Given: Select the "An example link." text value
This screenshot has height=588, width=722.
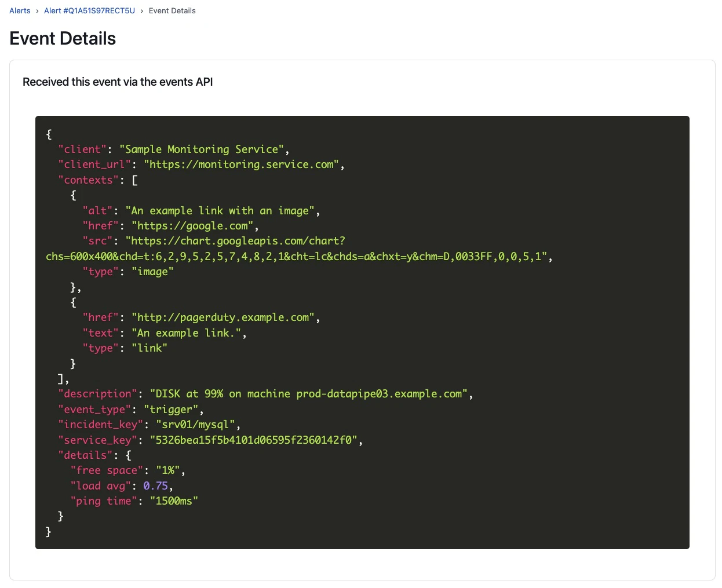Looking at the screenshot, I should [x=186, y=333].
